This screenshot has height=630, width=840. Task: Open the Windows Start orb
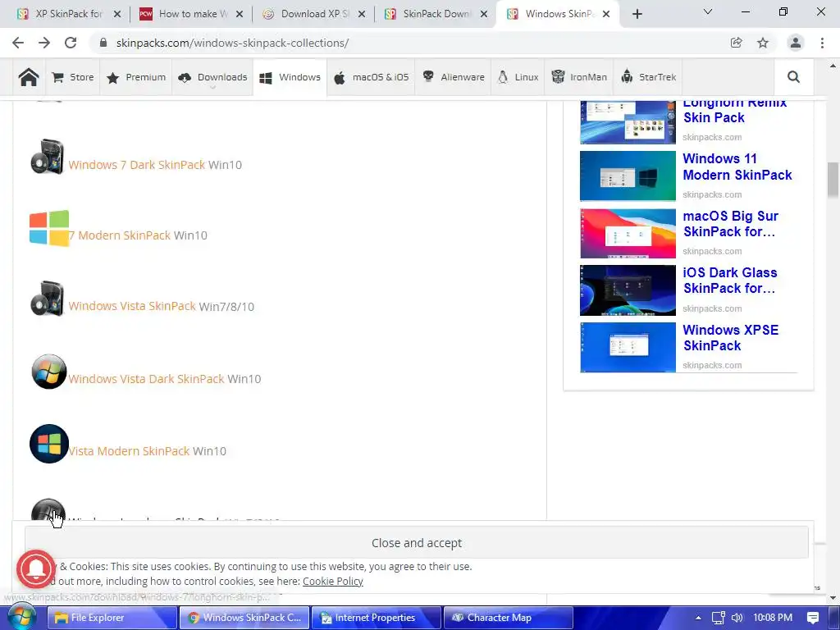tap(21, 617)
